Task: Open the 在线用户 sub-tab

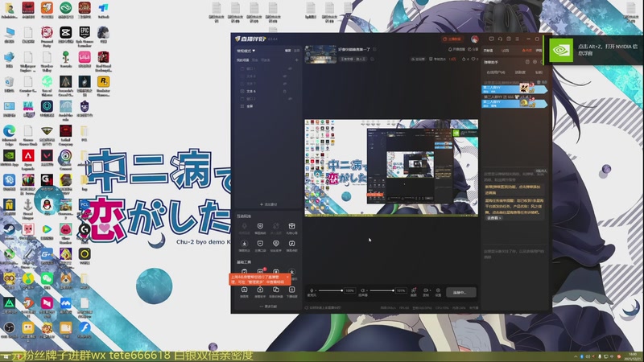Action: point(496,72)
